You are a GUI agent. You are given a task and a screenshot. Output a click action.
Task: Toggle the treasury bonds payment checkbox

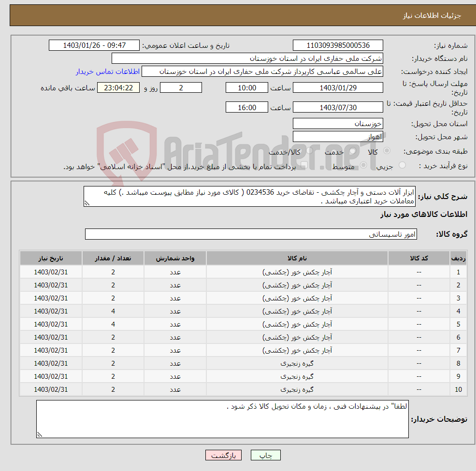click(x=304, y=165)
